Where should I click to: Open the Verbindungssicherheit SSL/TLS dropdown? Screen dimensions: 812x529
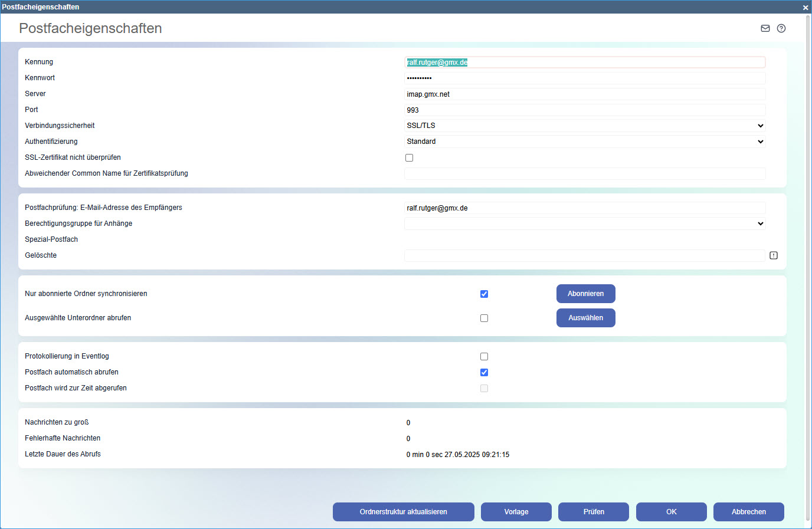click(x=584, y=126)
